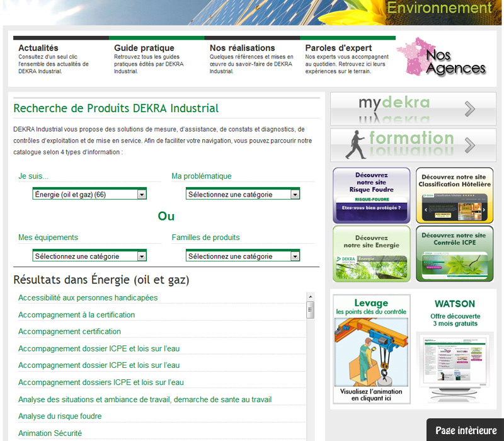Click WATSON Offre découverte 3 mois gratuits
Image resolution: width=504 pixels, height=441 pixels.
tap(455, 313)
